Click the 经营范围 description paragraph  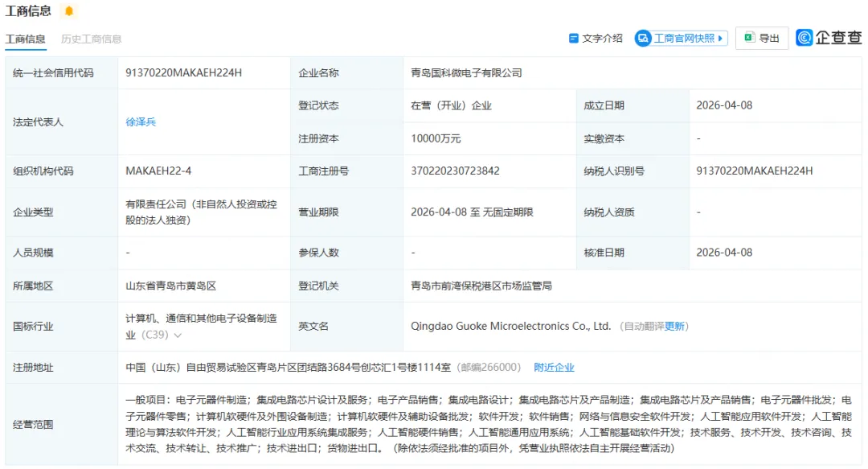[489, 424]
